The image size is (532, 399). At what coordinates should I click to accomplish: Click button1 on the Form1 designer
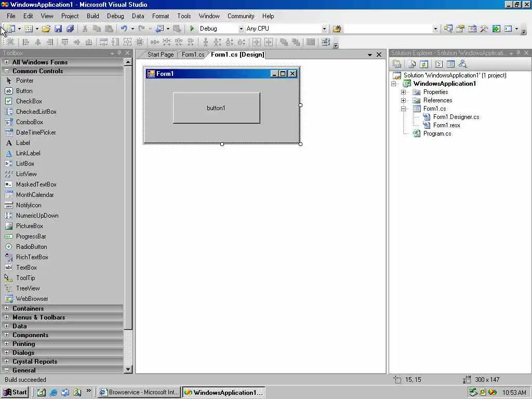point(217,108)
